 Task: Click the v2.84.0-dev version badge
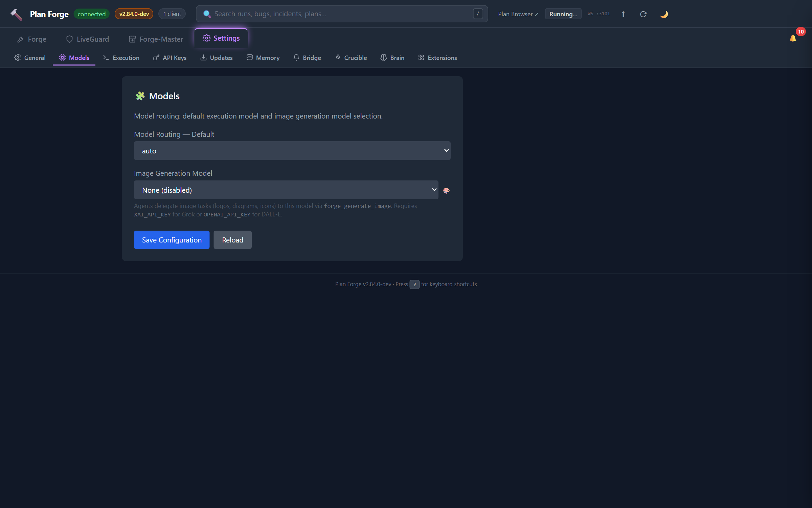click(134, 14)
